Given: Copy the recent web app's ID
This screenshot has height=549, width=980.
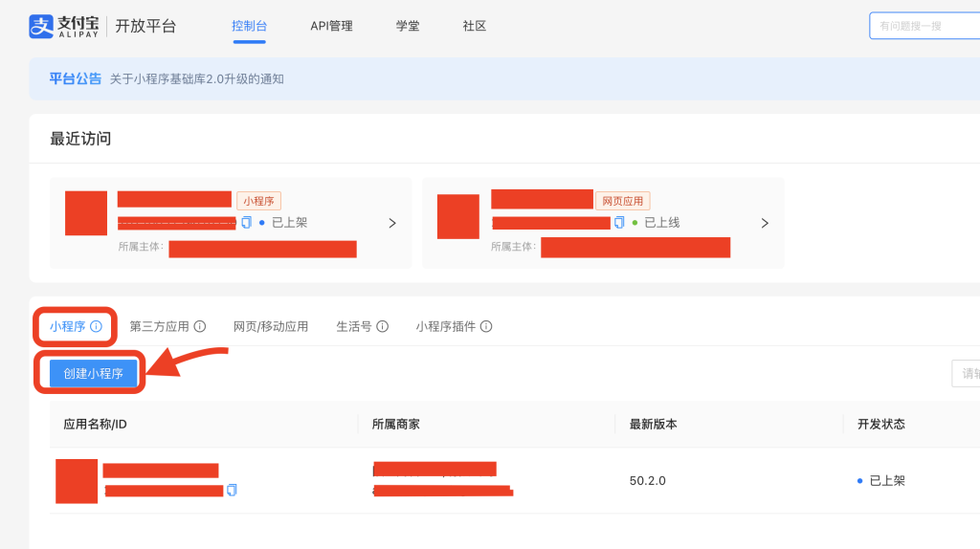Looking at the screenshot, I should click(619, 223).
